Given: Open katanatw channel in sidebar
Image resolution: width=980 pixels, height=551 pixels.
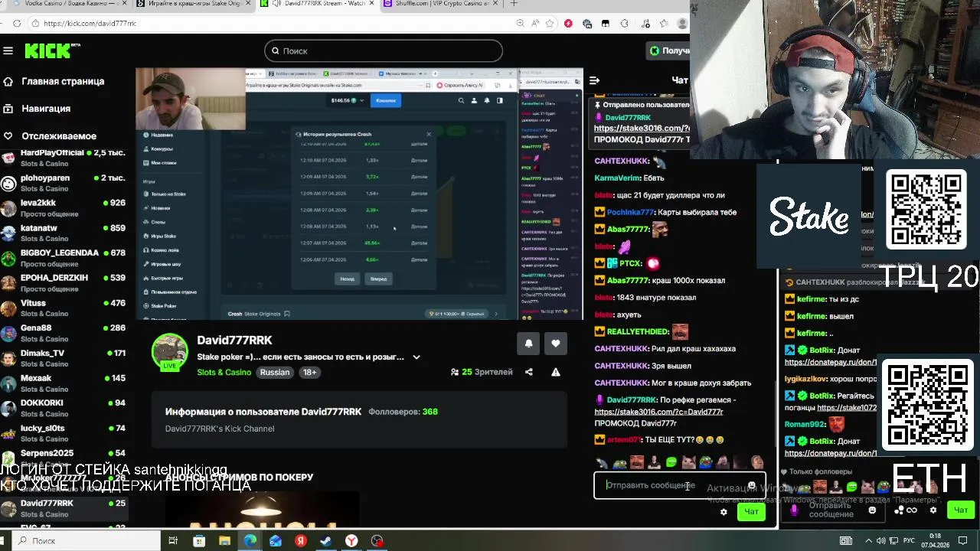Looking at the screenshot, I should tap(64, 233).
